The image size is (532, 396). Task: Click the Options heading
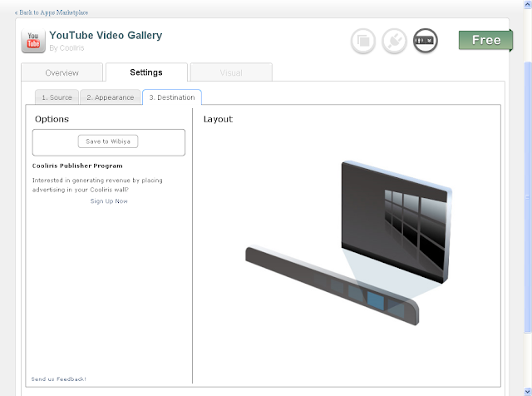click(x=52, y=119)
